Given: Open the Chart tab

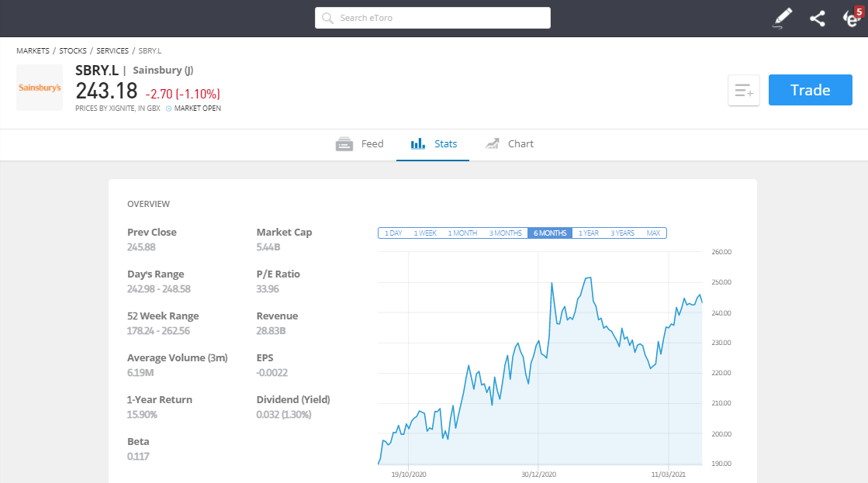Looking at the screenshot, I should [x=509, y=144].
